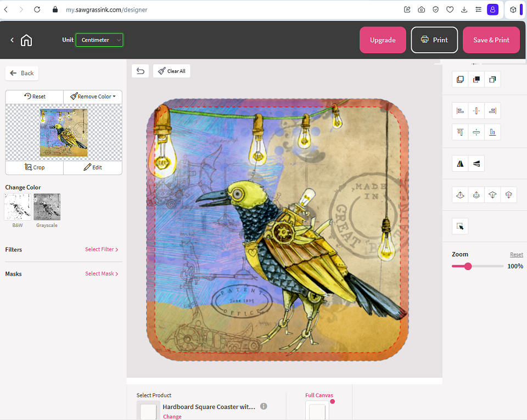Open the Remove Color dropdown
Image resolution: width=527 pixels, height=420 pixels.
tap(93, 97)
